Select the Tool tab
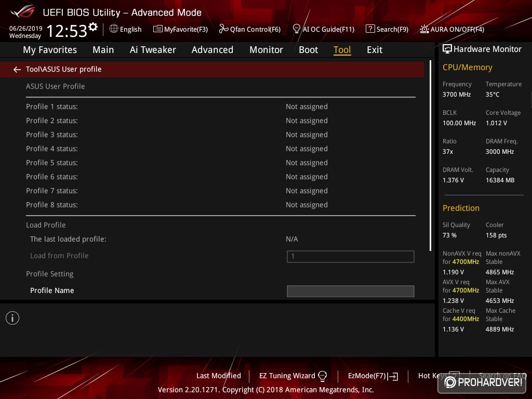 342,50
